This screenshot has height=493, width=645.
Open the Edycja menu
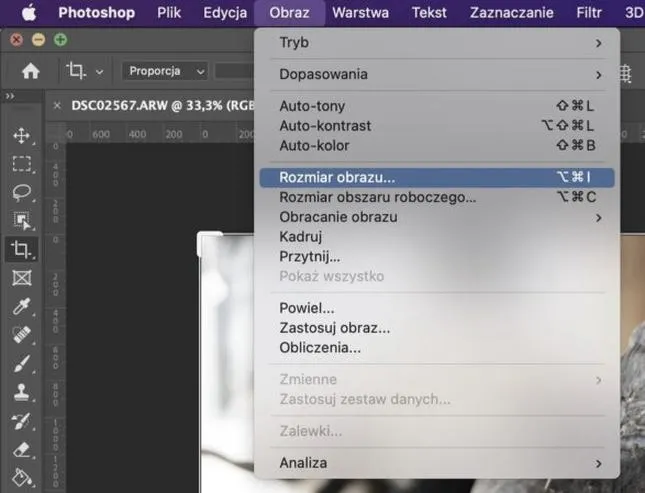point(225,13)
